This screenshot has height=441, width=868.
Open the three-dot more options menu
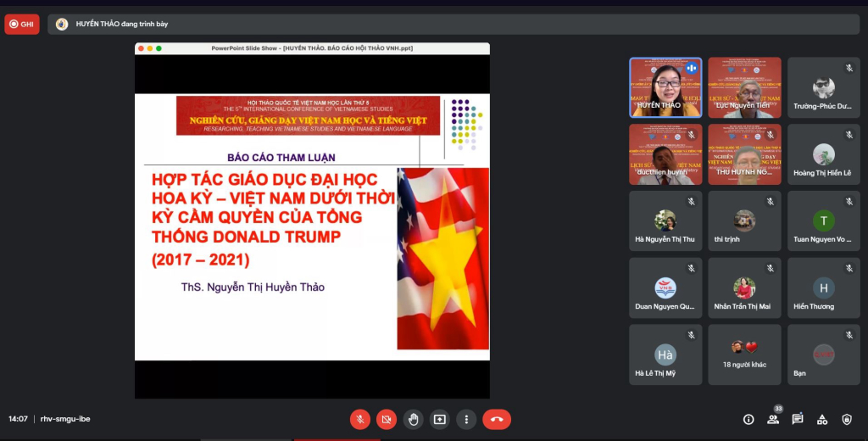point(466,420)
